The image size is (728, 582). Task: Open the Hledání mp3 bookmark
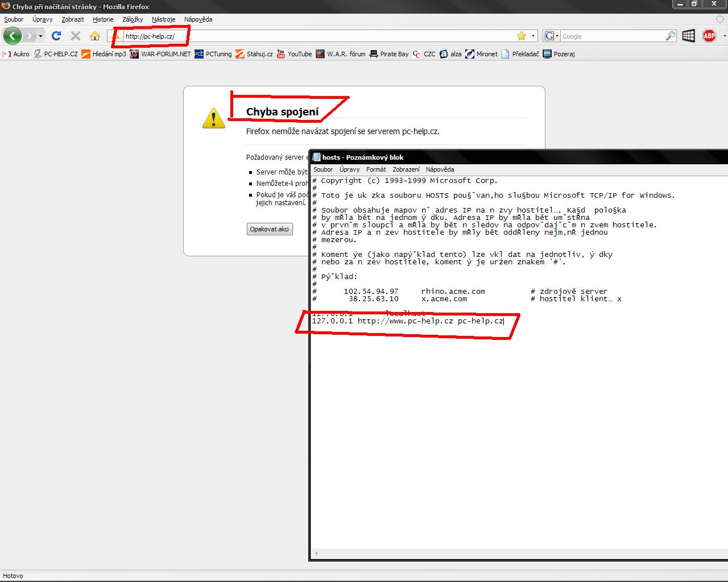point(104,54)
